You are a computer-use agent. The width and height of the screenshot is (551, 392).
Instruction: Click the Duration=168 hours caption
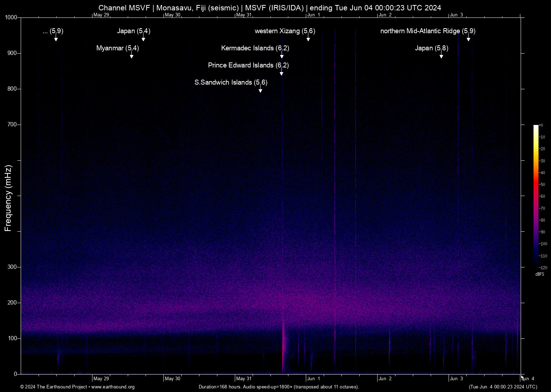(x=279, y=387)
